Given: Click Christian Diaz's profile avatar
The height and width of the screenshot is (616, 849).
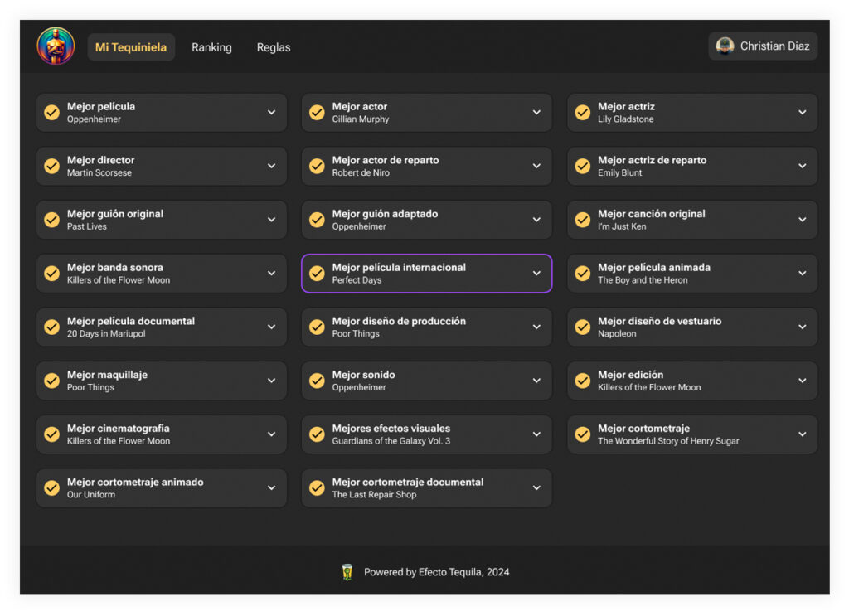Looking at the screenshot, I should [x=725, y=46].
